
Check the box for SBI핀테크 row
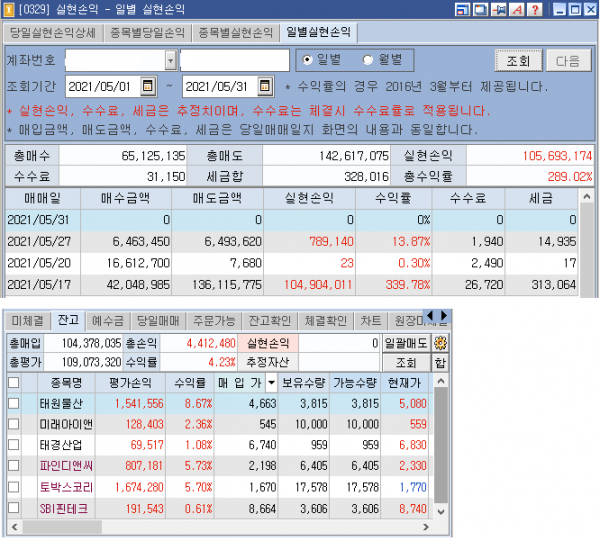coord(14,508)
